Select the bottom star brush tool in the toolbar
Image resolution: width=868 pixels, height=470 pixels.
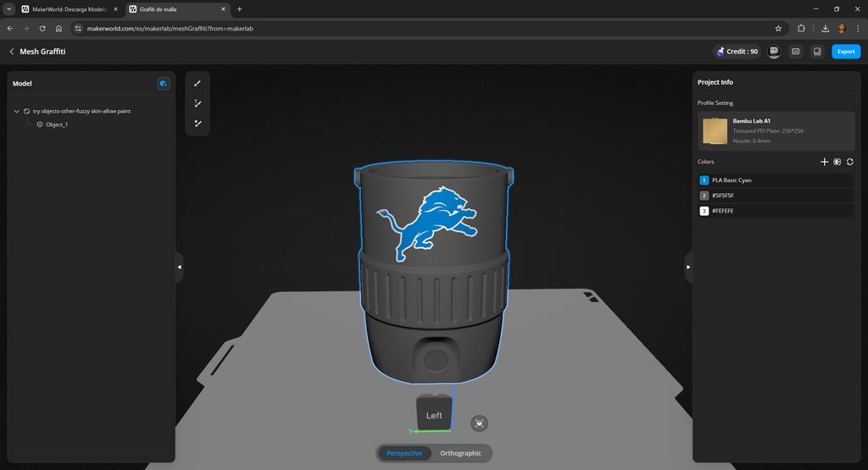pos(197,124)
